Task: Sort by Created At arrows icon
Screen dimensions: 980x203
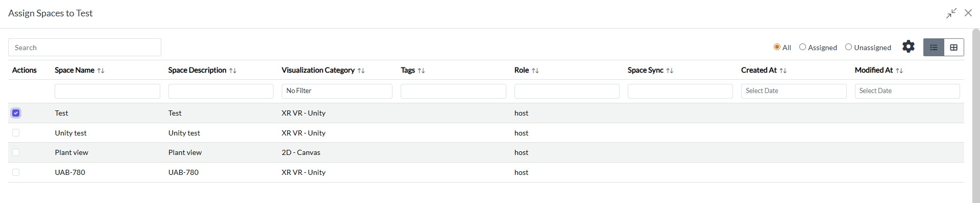Action: 783,71
